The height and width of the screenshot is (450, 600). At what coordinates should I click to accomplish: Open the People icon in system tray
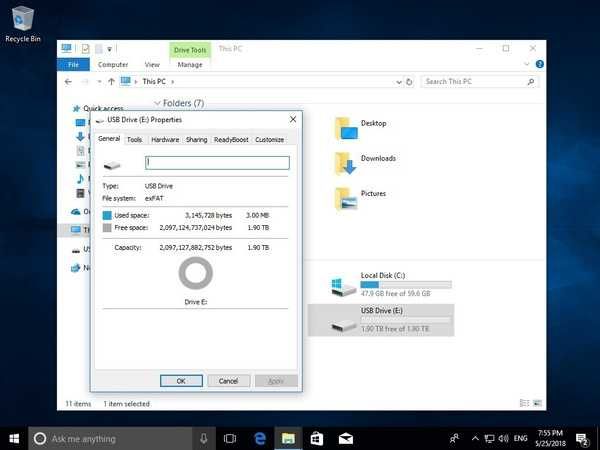(455, 438)
